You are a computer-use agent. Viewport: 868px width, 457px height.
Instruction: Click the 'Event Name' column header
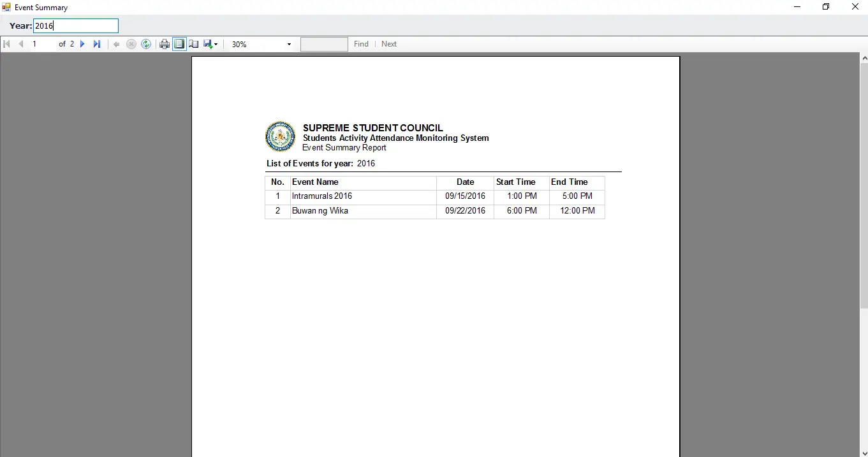364,182
